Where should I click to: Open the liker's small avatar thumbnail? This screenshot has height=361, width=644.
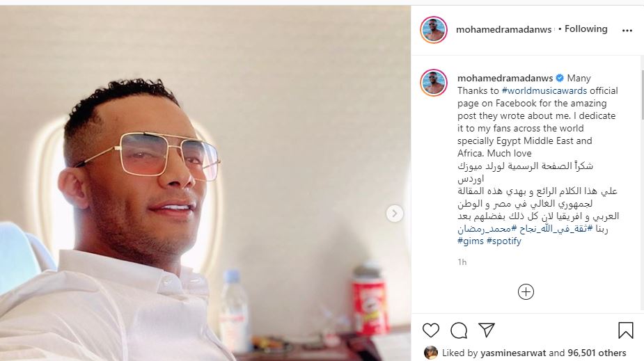coord(430,353)
